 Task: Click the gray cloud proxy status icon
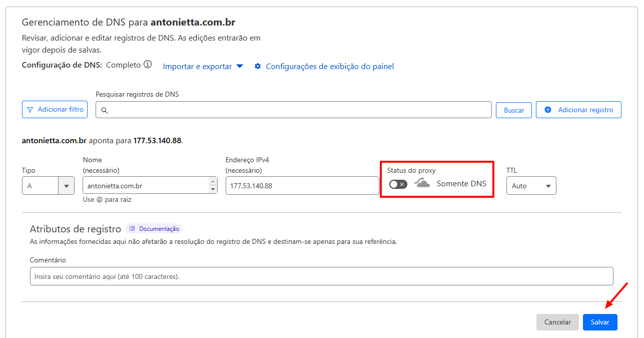(x=422, y=184)
